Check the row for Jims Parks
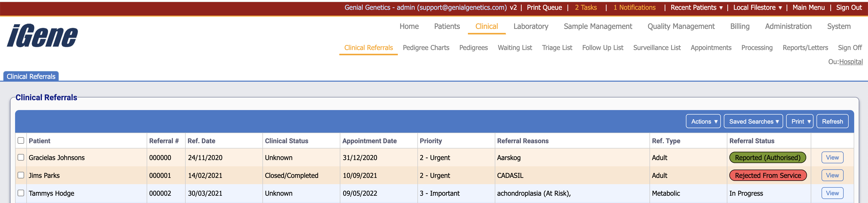Screen dimensions: 868x203 (21, 175)
